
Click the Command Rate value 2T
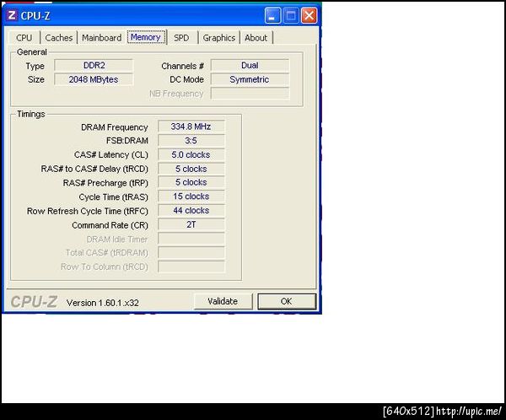tap(191, 224)
